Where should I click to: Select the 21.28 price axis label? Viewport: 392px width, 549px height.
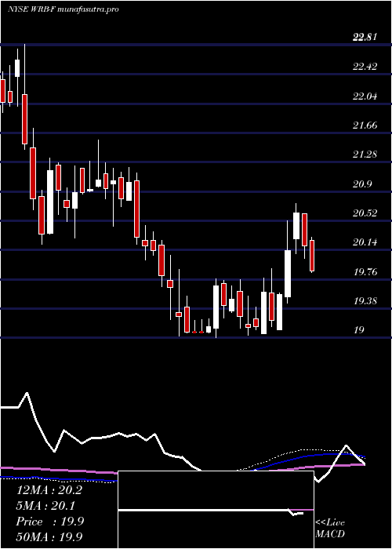click(x=365, y=154)
